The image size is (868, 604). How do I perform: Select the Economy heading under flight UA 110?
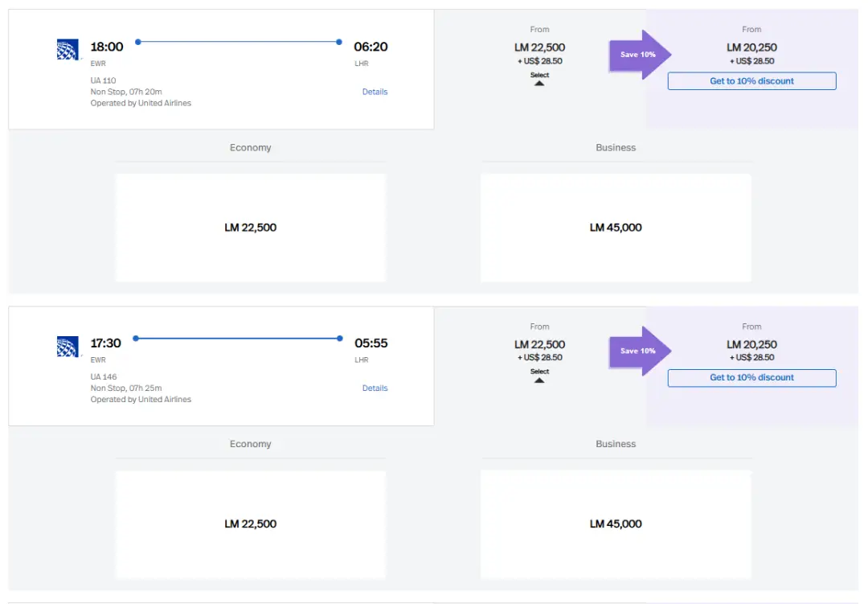[x=250, y=148]
